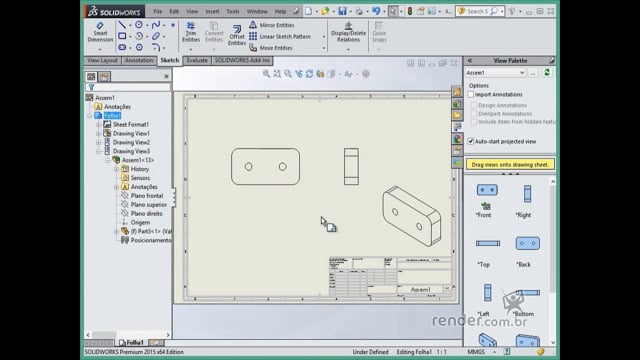The image size is (640, 360).
Task: Select Sensors item in tree
Action: [x=140, y=178]
